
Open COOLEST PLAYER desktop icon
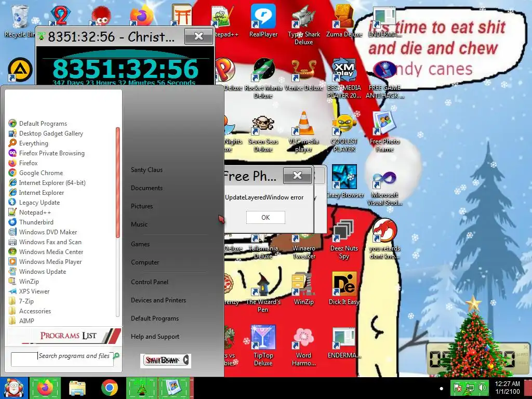point(344,134)
